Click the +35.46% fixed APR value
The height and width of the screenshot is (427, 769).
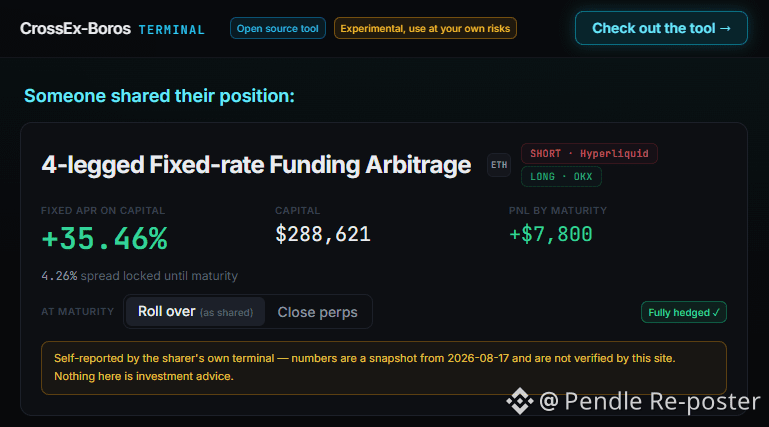click(x=104, y=239)
